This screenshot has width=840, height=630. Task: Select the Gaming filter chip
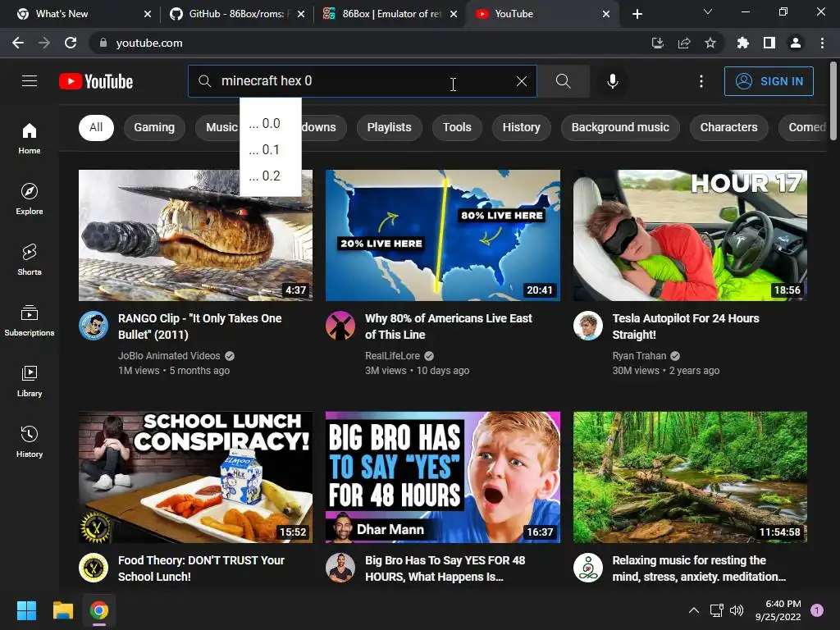[154, 127]
